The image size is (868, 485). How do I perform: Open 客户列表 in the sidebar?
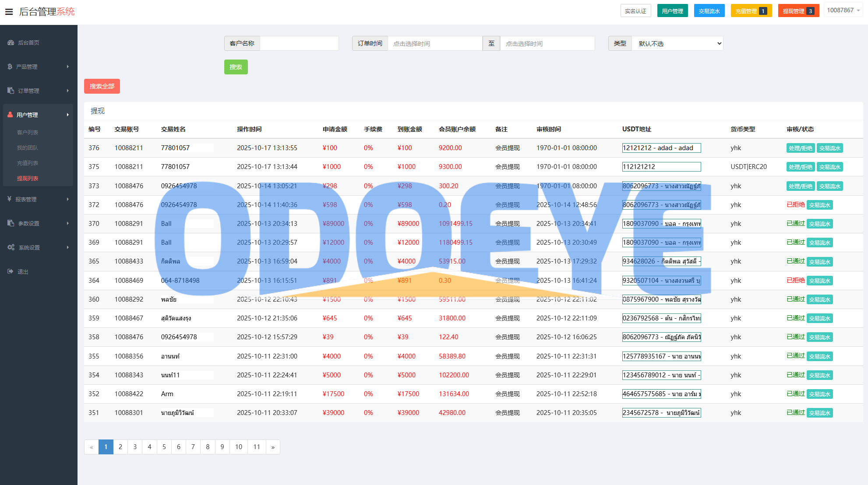[x=28, y=132]
